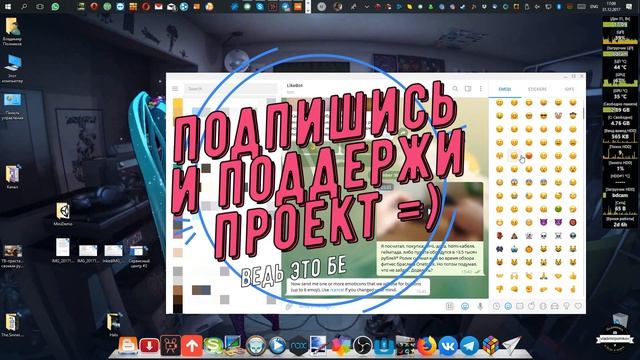Image resolution: width=640 pixels, height=360 pixels.
Task: Launch Nox player from the dock
Action: 298,345
